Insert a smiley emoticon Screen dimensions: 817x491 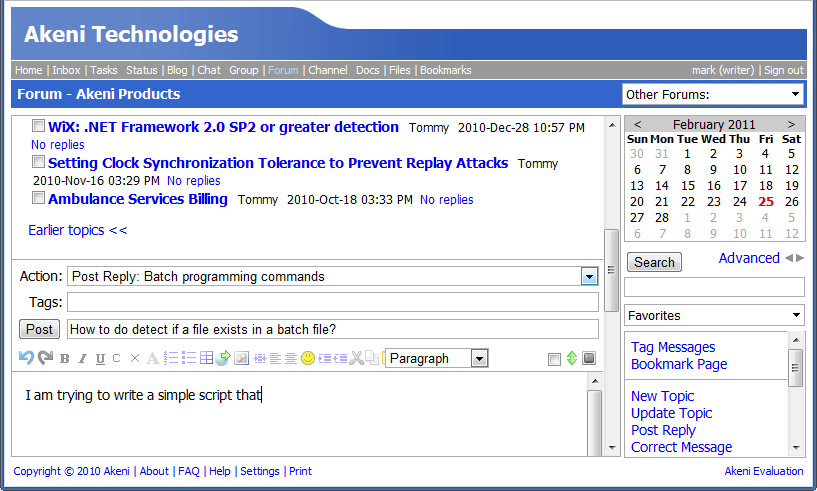tap(308, 358)
